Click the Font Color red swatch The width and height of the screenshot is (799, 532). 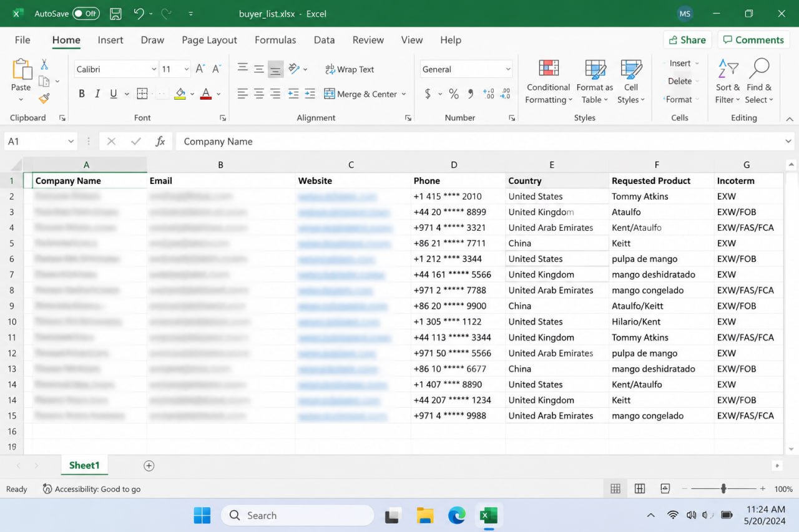coord(205,94)
